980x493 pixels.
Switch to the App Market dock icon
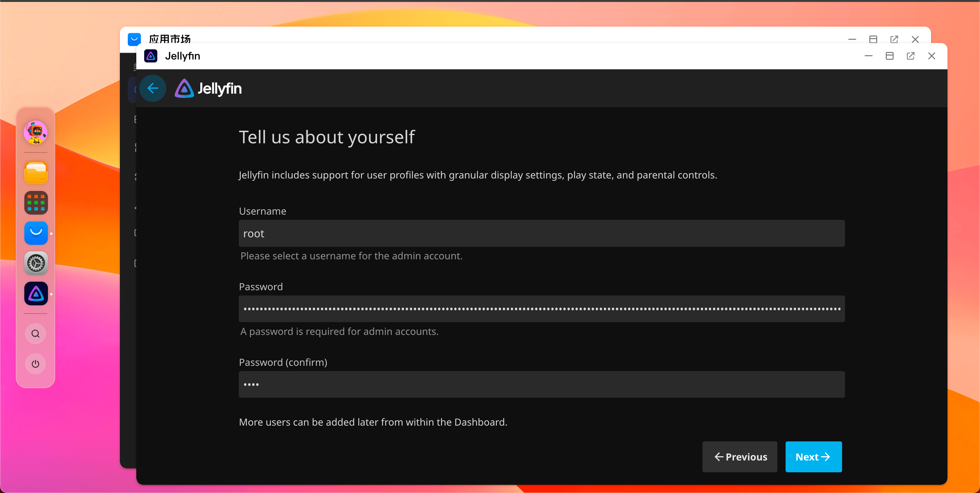click(36, 233)
